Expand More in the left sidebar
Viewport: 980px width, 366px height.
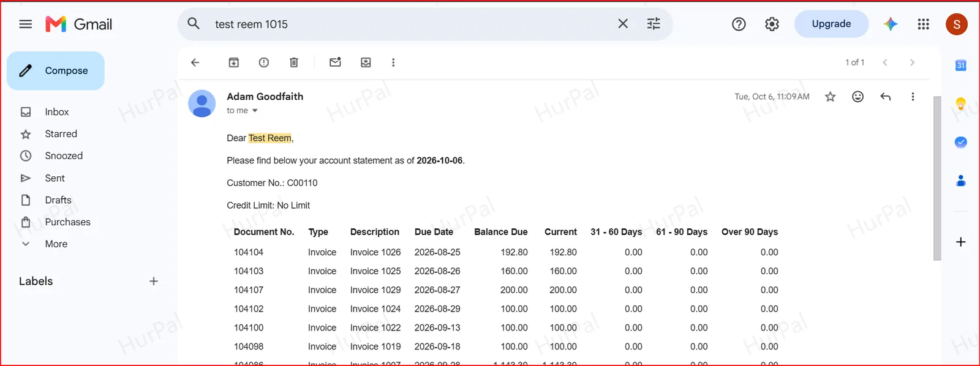click(x=56, y=244)
